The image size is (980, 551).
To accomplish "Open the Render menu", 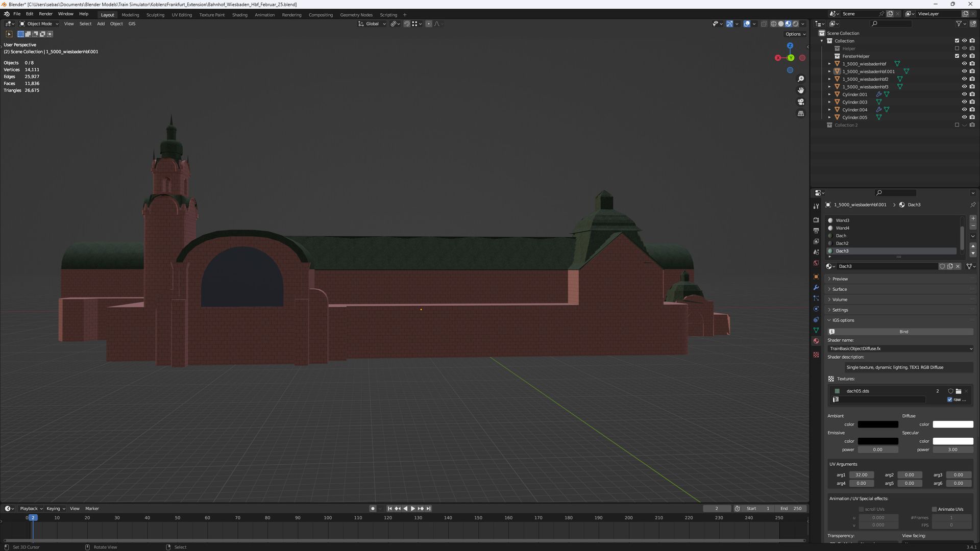I will click(45, 14).
